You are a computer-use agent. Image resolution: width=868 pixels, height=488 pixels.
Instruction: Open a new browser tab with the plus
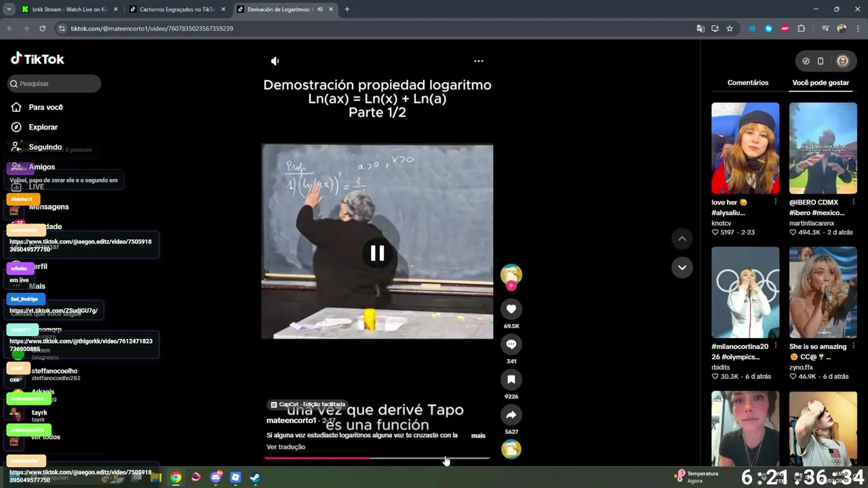[x=347, y=9]
